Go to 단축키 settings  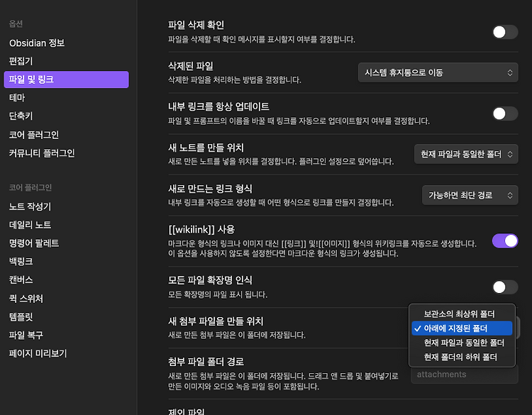[21, 116]
